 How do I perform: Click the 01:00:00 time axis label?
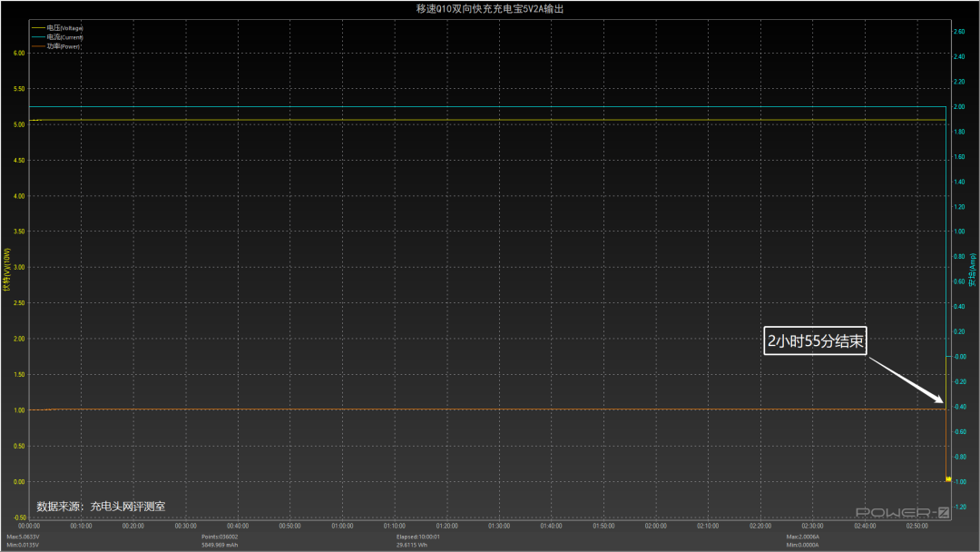(x=342, y=527)
